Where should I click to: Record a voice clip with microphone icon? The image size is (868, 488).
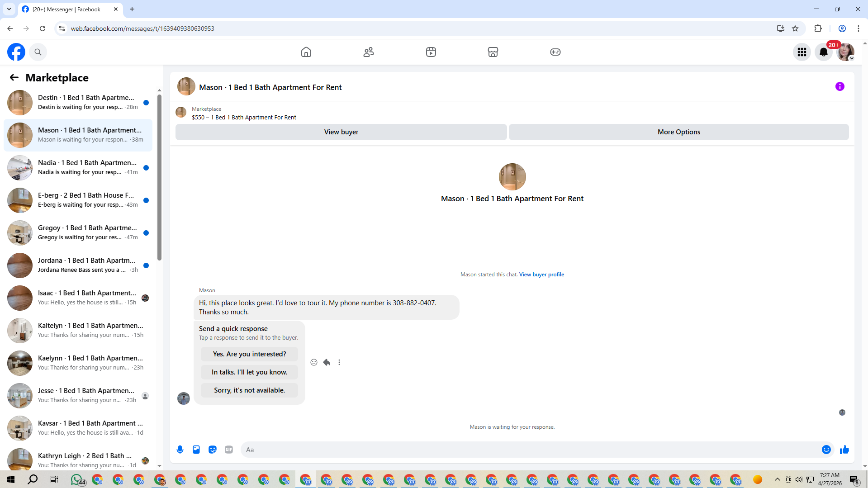click(180, 450)
